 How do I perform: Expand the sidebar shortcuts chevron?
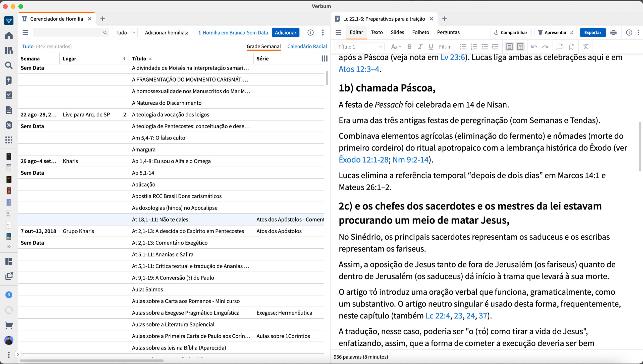9,247
